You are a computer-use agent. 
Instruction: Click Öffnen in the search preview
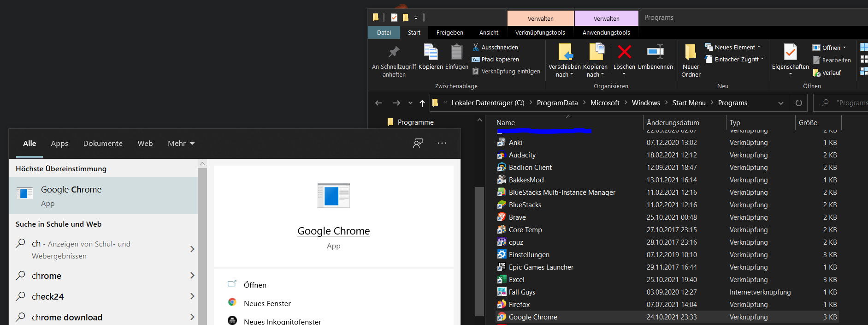(x=255, y=285)
